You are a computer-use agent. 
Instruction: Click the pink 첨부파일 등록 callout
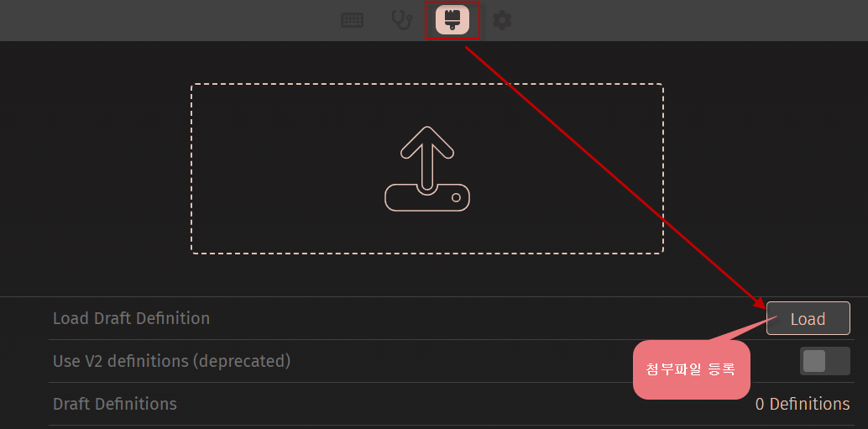[x=692, y=369]
